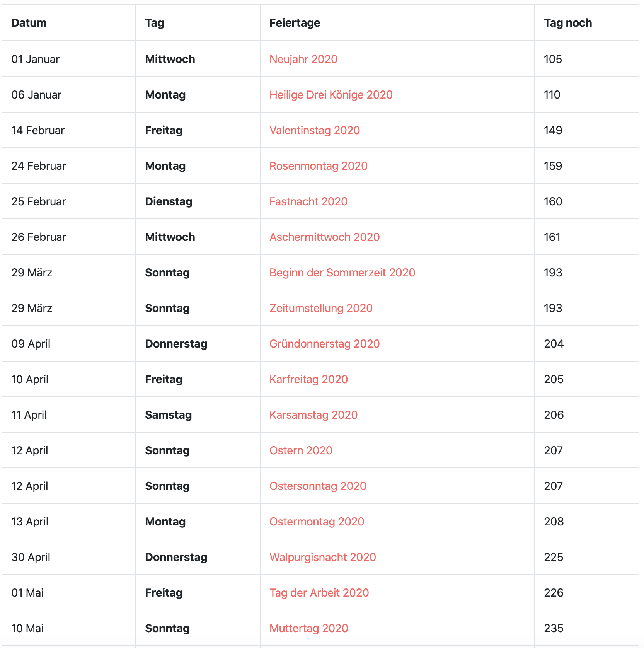Open the Valentinstag 2020 holiday link

(314, 130)
